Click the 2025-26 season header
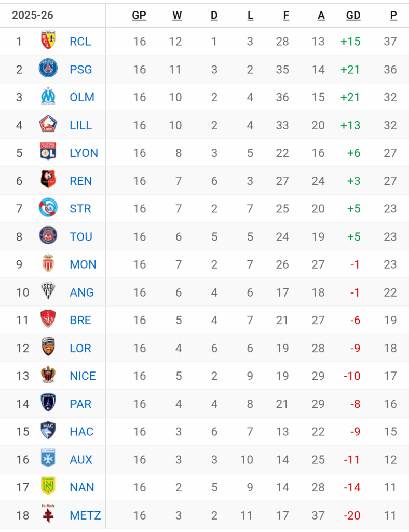The width and height of the screenshot is (409, 532). 33,15
